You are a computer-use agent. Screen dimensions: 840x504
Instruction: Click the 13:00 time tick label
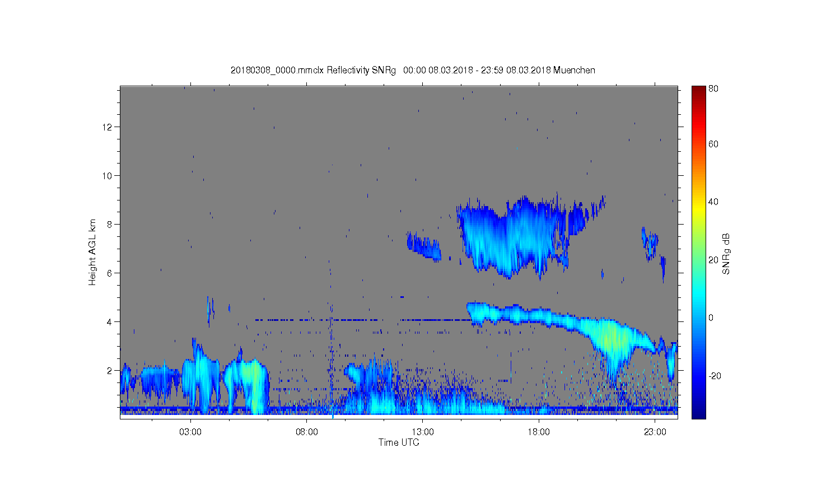coord(423,432)
